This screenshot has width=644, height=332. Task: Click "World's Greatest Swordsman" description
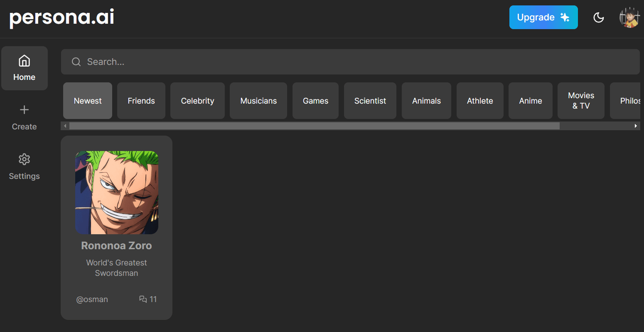click(117, 268)
